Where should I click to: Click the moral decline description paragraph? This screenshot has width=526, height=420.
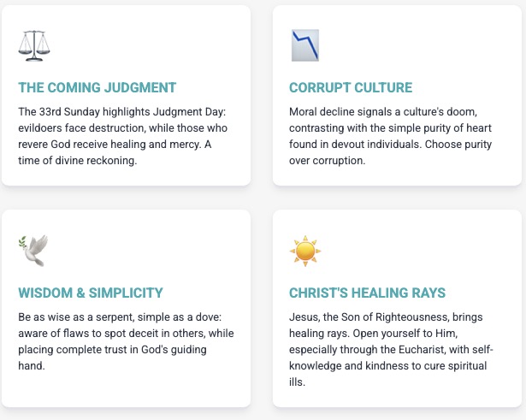point(396,135)
